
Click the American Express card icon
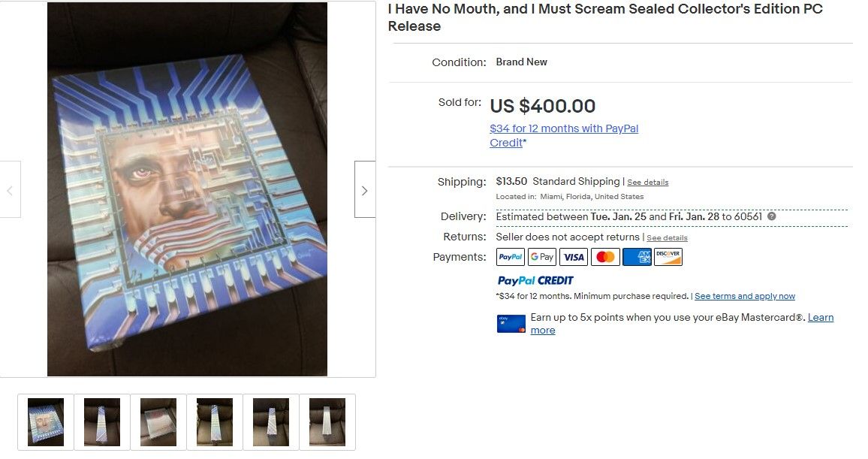tap(637, 257)
